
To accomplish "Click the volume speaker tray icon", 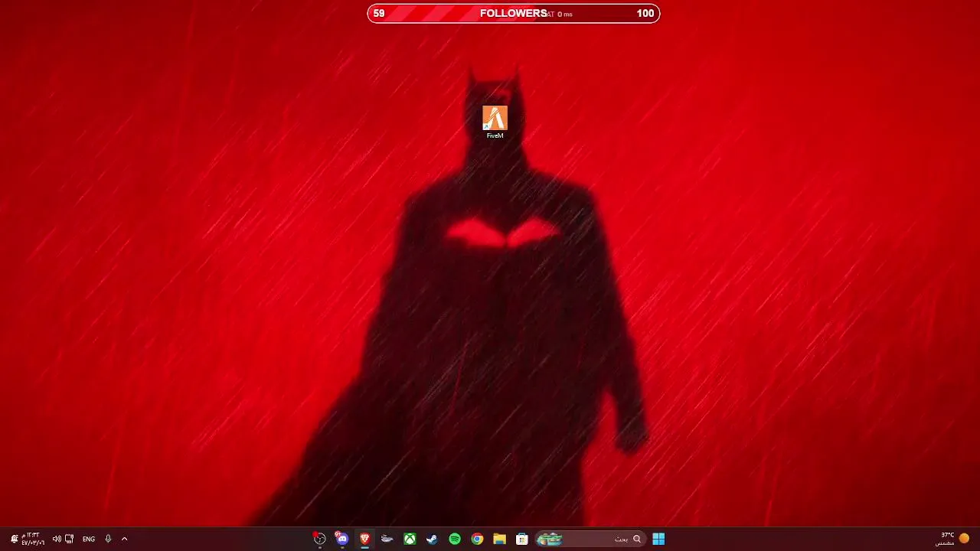I will coord(57,539).
